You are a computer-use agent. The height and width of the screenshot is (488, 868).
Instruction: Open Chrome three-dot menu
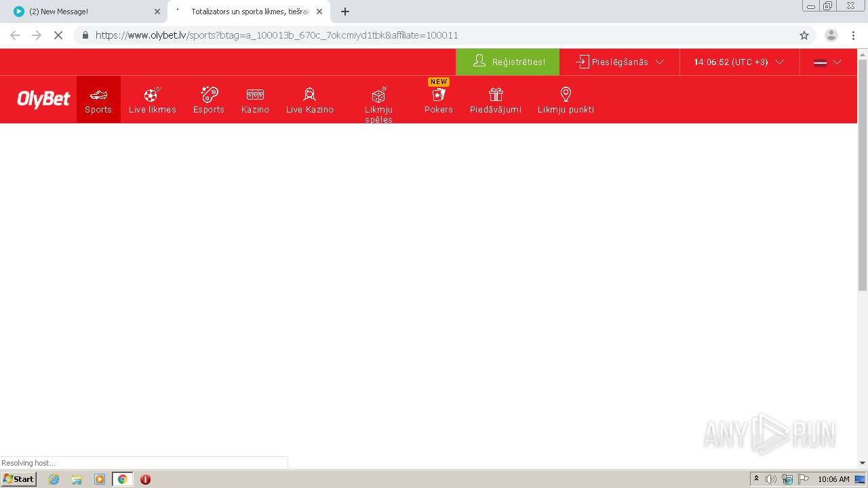pos(853,35)
